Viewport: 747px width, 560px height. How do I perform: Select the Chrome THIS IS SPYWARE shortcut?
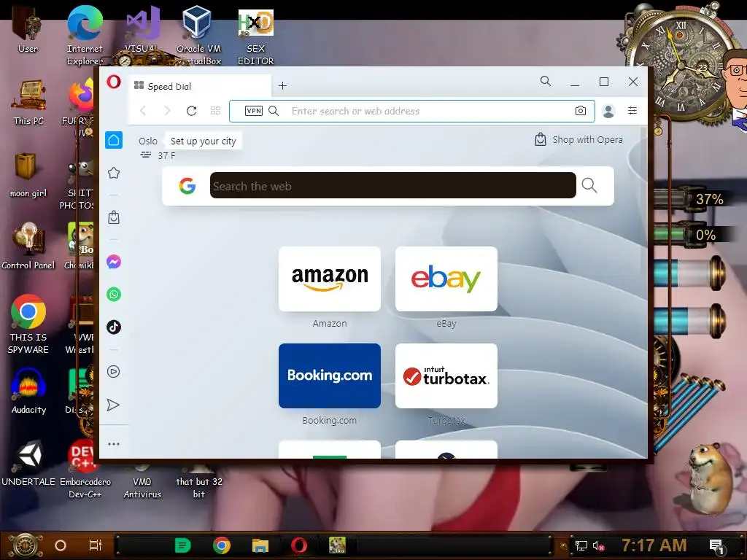pyautogui.click(x=28, y=324)
